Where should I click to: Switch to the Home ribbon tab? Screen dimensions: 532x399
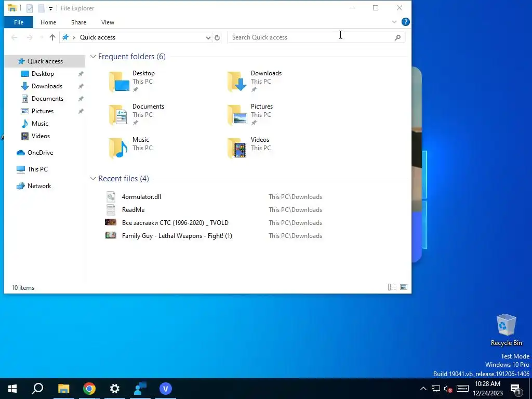48,22
